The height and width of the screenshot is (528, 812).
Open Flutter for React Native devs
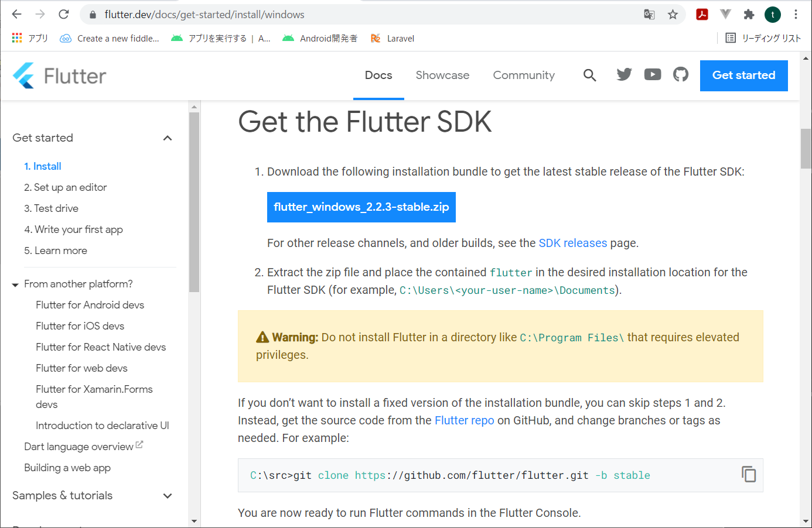pos(101,347)
